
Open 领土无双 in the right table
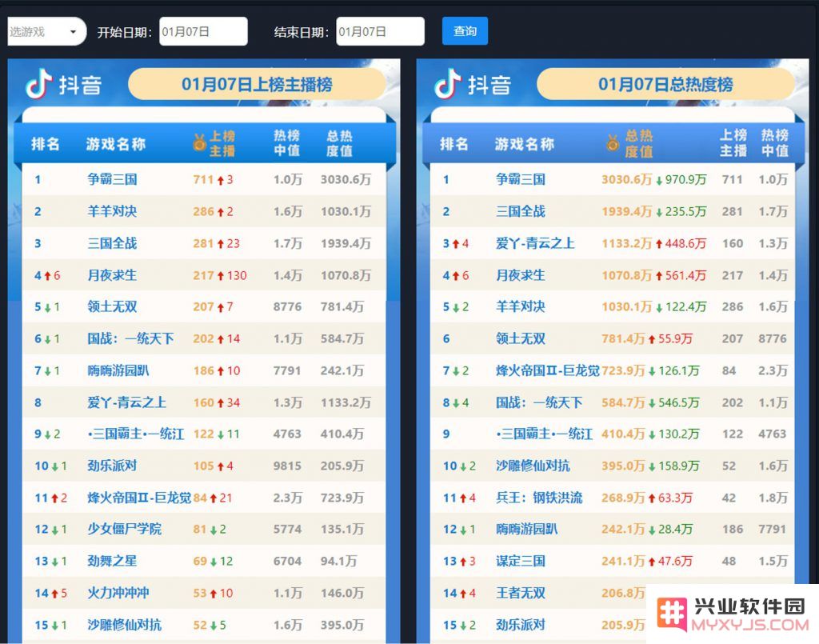coord(521,338)
